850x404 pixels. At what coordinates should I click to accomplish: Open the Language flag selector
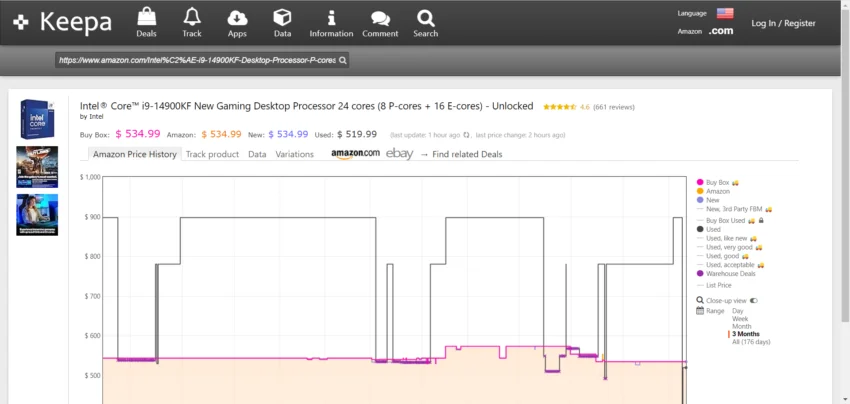click(725, 14)
